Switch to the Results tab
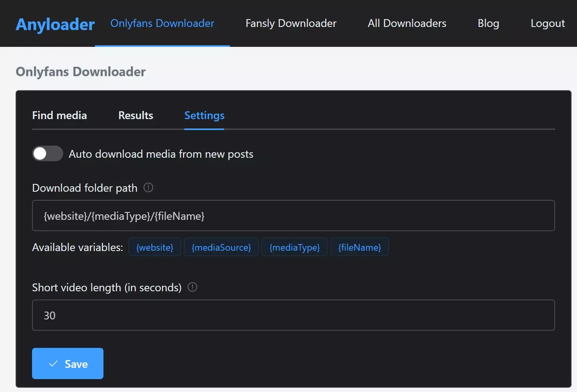This screenshot has width=577, height=392. [x=135, y=116]
